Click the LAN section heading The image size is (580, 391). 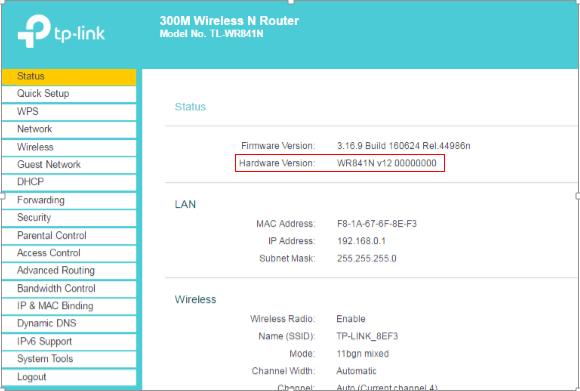coord(185,205)
